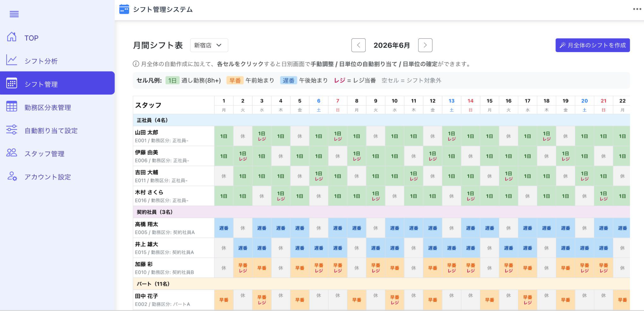Select staff row 加藤 彩

[173, 268]
